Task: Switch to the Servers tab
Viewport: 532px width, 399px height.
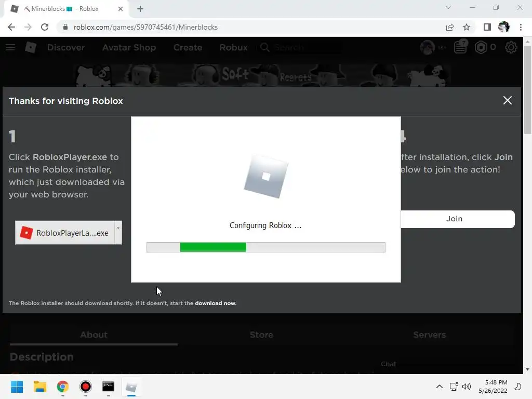Action: [x=429, y=335]
